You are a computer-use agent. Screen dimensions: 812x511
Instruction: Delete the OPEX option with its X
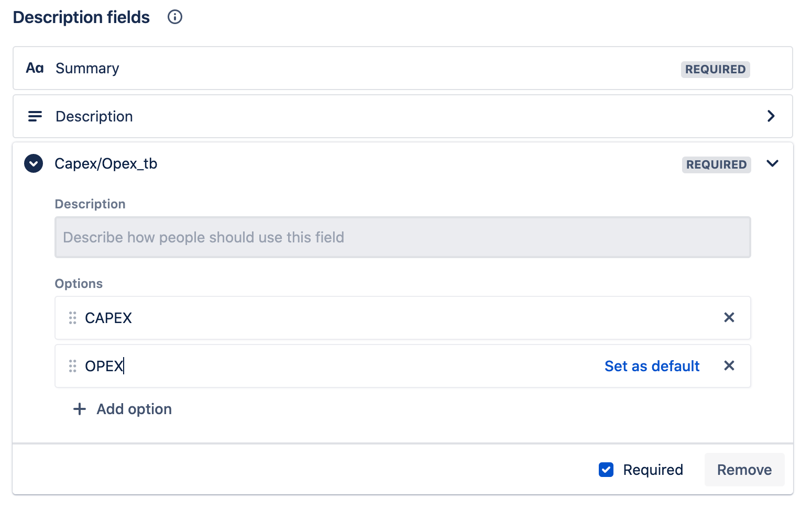click(729, 365)
